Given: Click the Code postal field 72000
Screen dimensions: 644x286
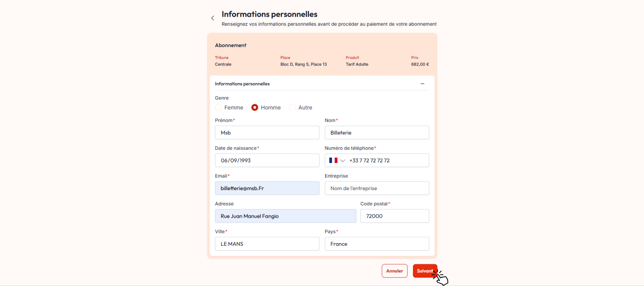Looking at the screenshot, I should (395, 216).
